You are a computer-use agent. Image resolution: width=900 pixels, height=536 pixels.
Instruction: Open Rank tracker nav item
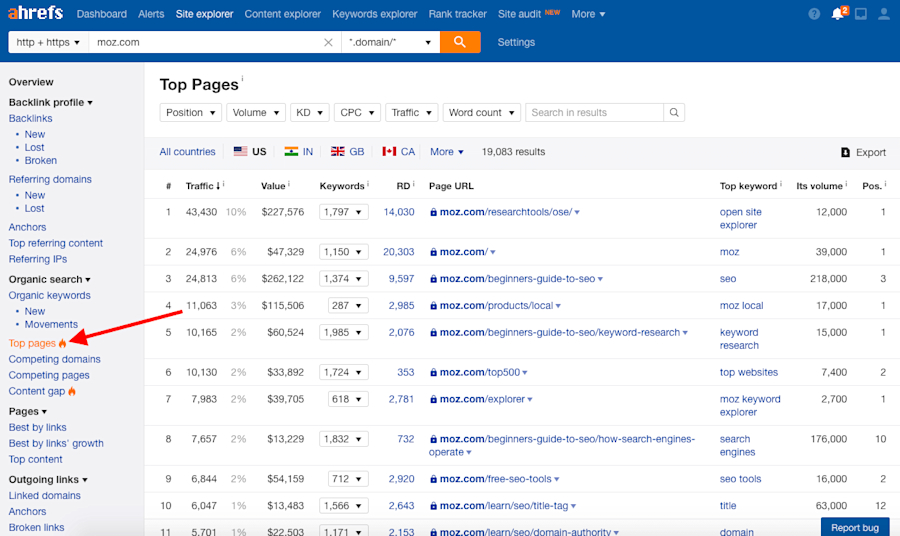(x=457, y=14)
